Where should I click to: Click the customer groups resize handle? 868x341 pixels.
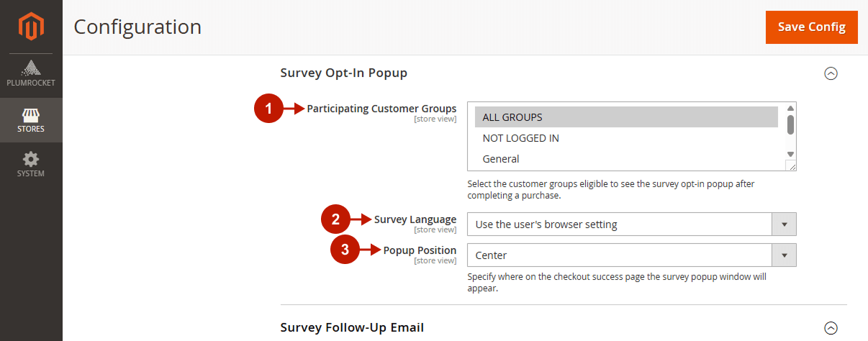(791, 166)
